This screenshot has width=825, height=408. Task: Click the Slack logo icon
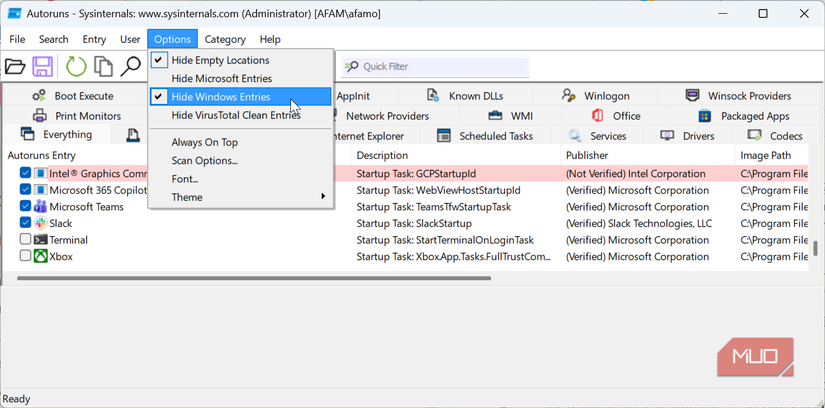coord(41,223)
